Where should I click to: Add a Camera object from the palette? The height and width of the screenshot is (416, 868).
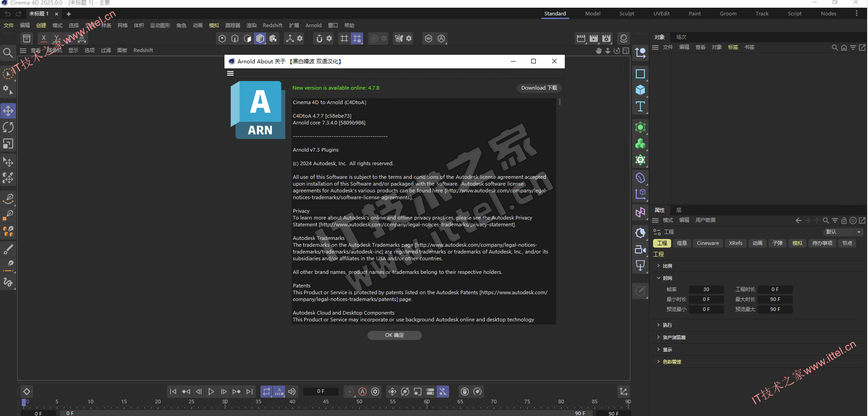tap(640, 249)
